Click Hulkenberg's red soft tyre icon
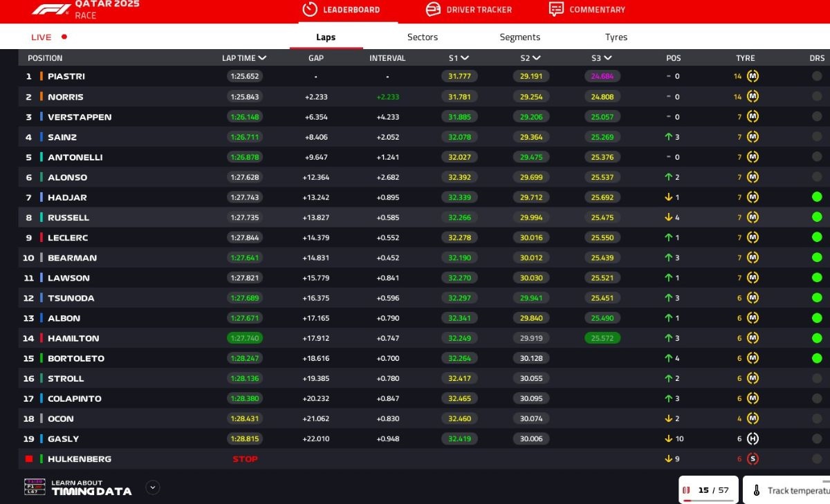Screen dimensions: 830x504 click(753, 458)
